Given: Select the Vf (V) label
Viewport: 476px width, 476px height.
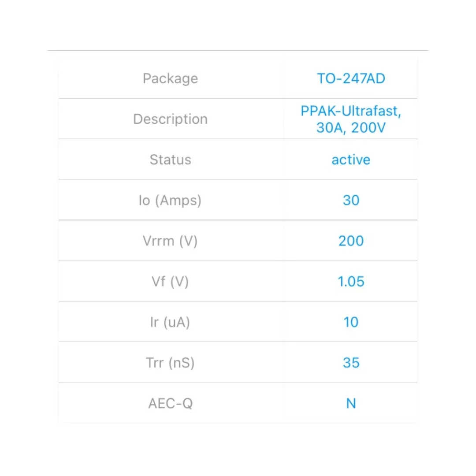Looking at the screenshot, I should click(x=170, y=281).
